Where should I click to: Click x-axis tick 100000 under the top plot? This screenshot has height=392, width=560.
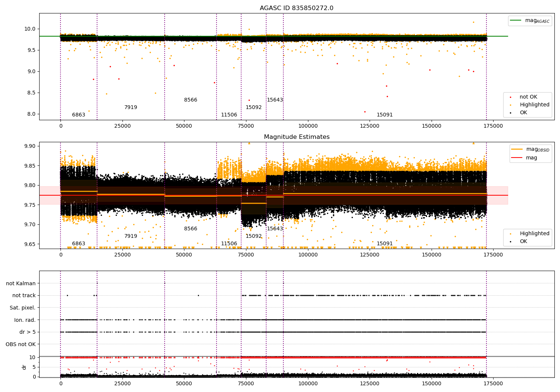click(308, 126)
